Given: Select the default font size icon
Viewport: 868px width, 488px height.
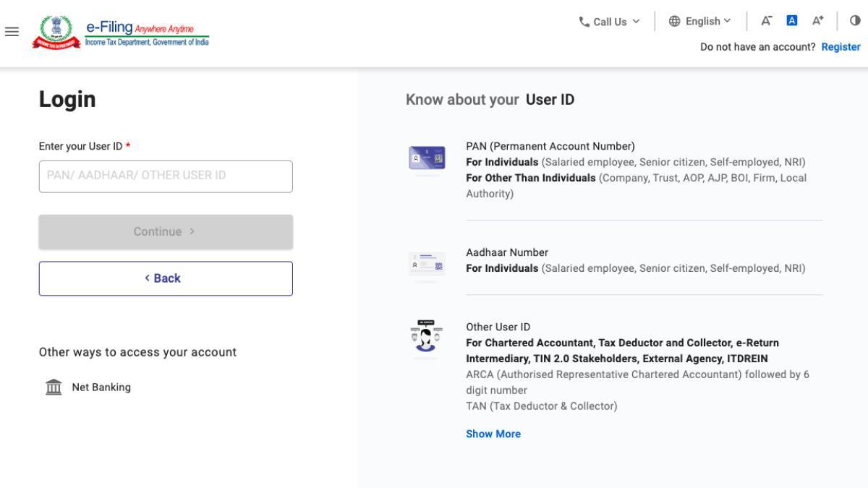Looking at the screenshot, I should 791,21.
